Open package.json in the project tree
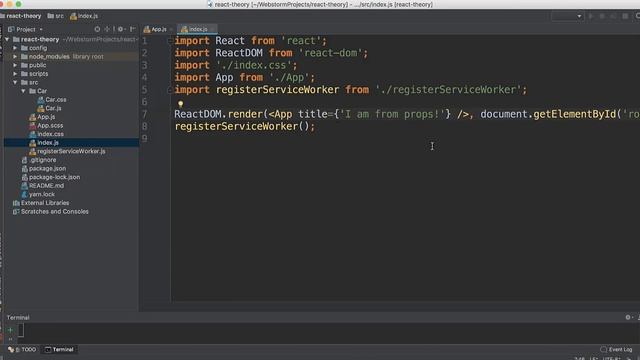 point(47,169)
